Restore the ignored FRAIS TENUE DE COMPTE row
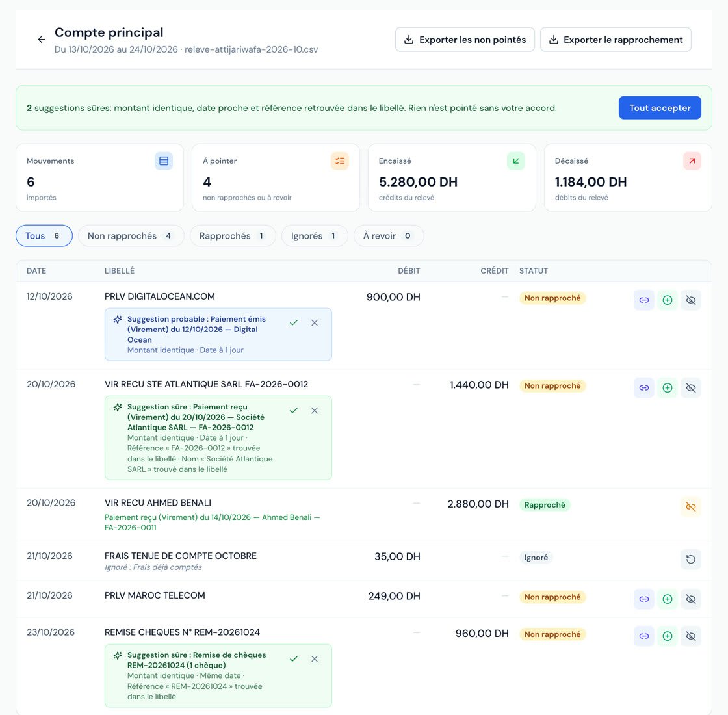 pos(691,560)
